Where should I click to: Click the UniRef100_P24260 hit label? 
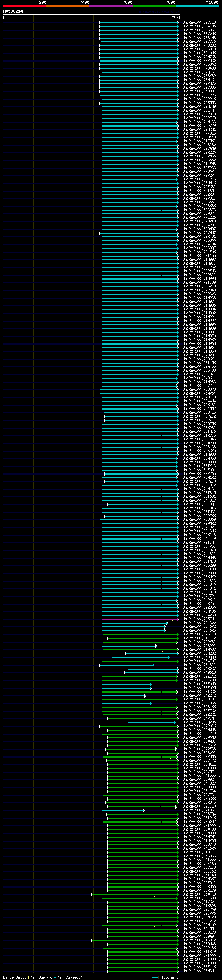pyautogui.click(x=199, y=615)
